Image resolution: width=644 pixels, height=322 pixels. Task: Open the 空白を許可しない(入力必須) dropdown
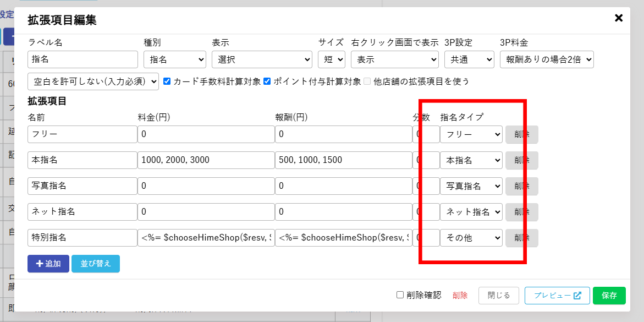pos(92,81)
